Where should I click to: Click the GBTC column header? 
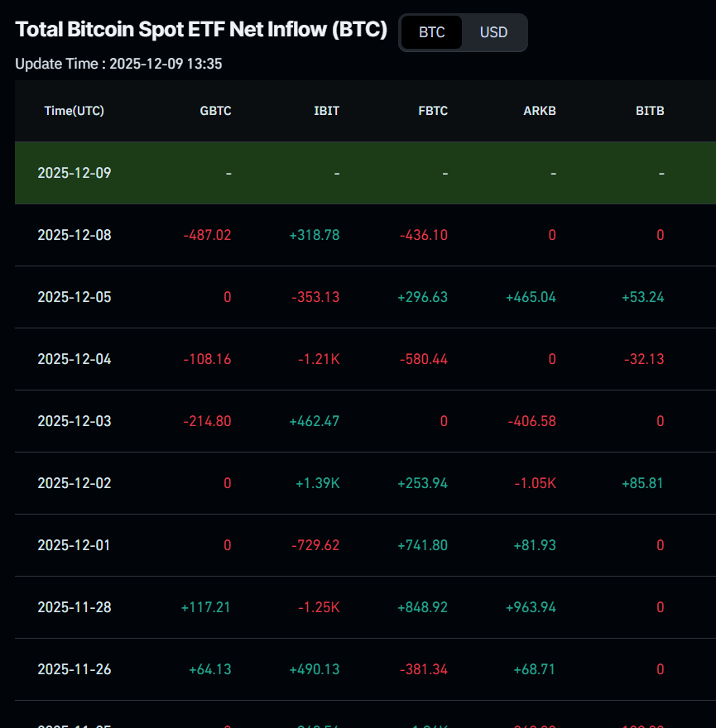point(215,111)
